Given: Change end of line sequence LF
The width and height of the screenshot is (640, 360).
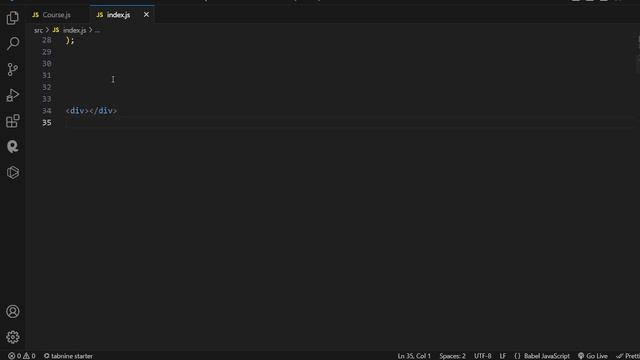Looking at the screenshot, I should (502, 356).
